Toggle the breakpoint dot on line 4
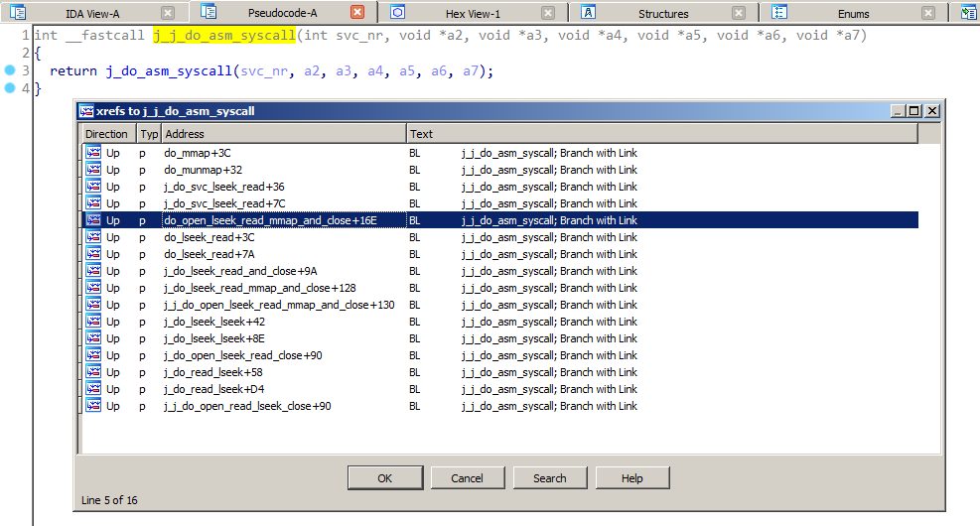The image size is (980, 526). 9,88
